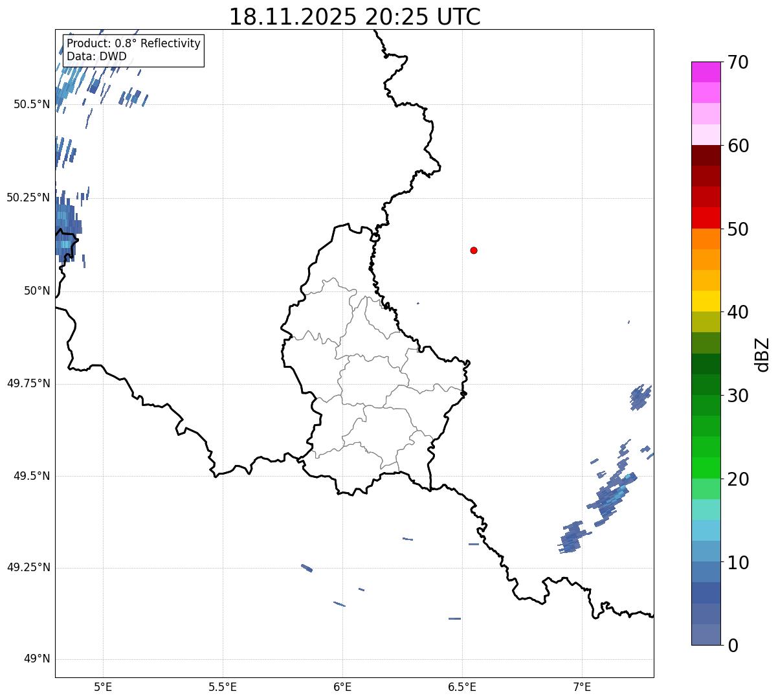
Task: Click the orange colorbar segment just below 50
Action: coord(706,239)
